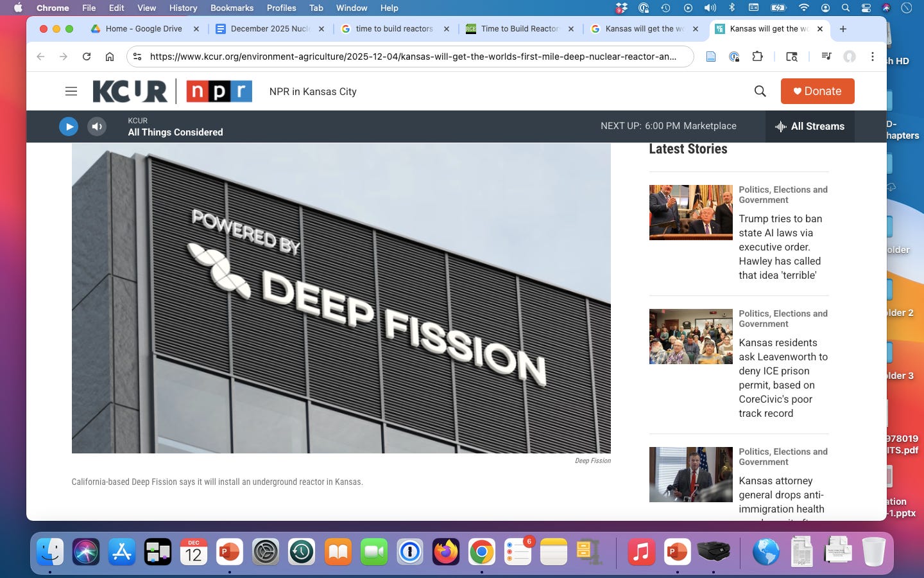The image size is (924, 578).
Task: Open the History menu
Action: coord(183,8)
